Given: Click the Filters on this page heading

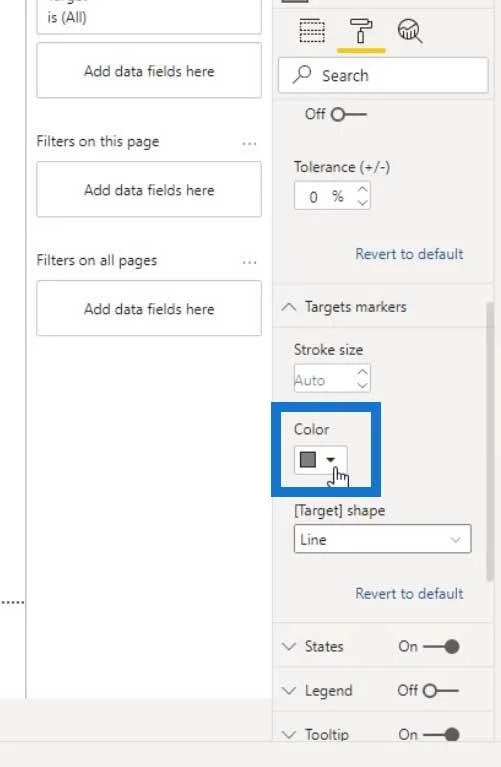Looking at the screenshot, I should [98, 142].
